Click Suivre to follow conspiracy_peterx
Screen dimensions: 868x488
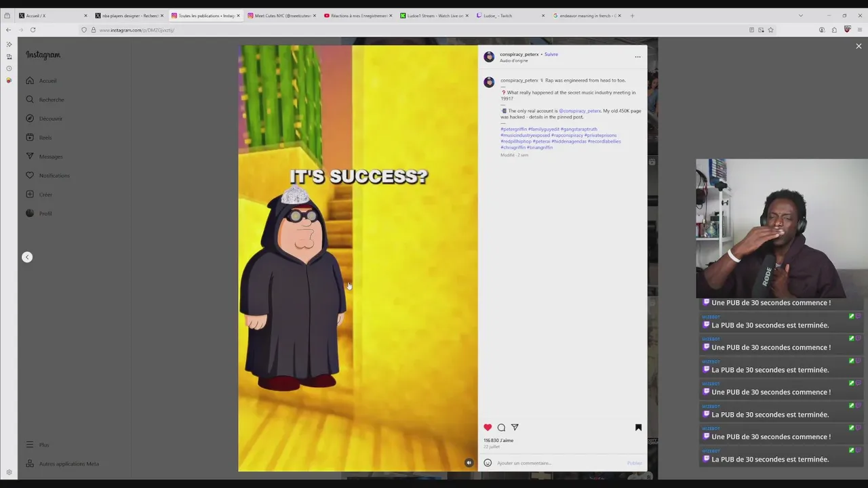point(551,54)
